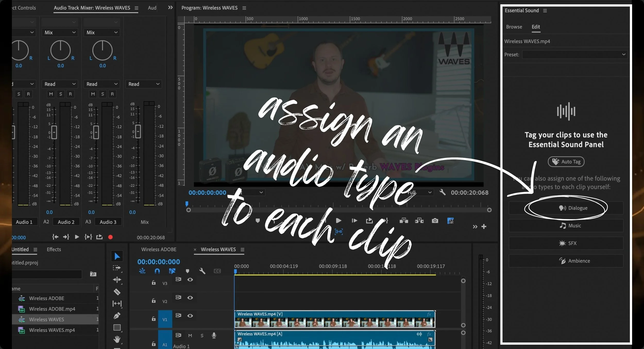Open the Audio 3 Read automation dropdown
This screenshot has height=349, width=644.
(102, 84)
